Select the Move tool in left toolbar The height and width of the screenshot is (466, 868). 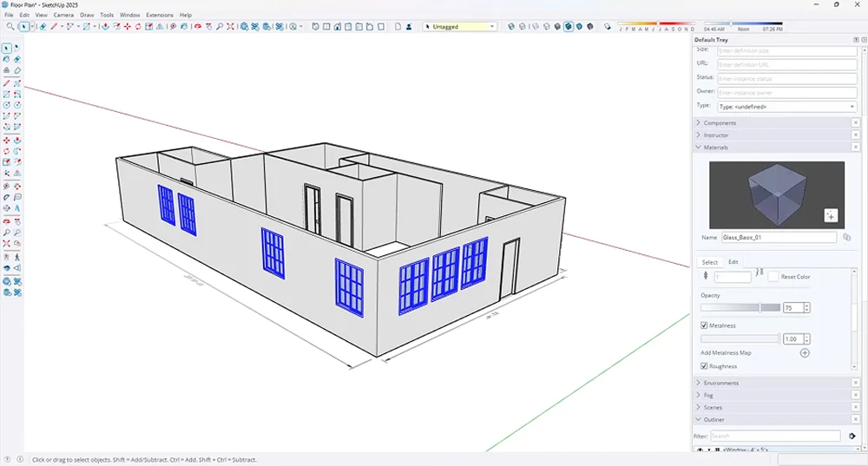[x=7, y=140]
